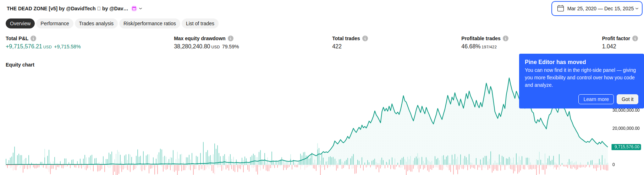This screenshot has width=644, height=175.
Task: Dismiss the Pine Editor notice with Got it
Action: click(627, 99)
